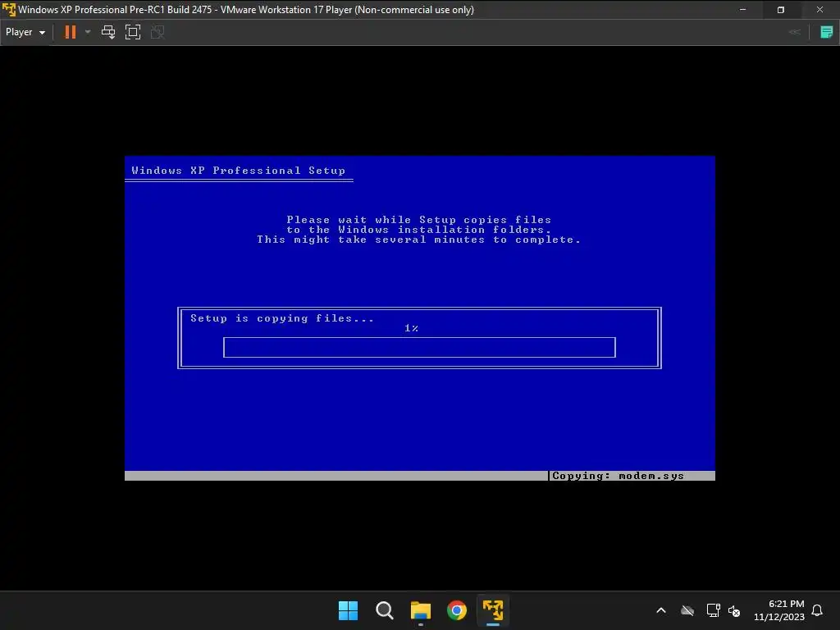Open the notification bell
The image size is (840, 630).
[817, 610]
